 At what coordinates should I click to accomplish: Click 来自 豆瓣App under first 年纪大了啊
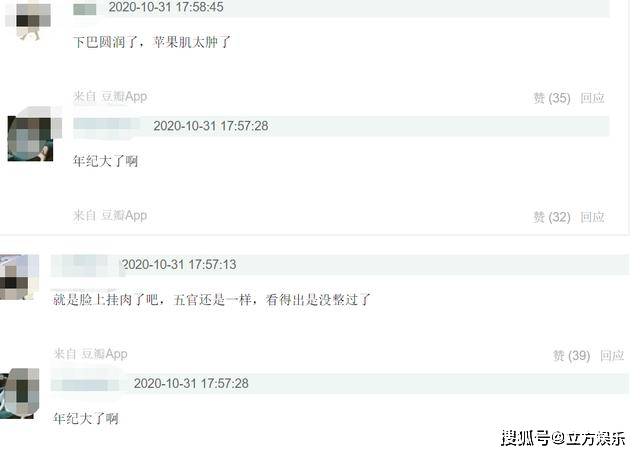pyautogui.click(x=110, y=215)
